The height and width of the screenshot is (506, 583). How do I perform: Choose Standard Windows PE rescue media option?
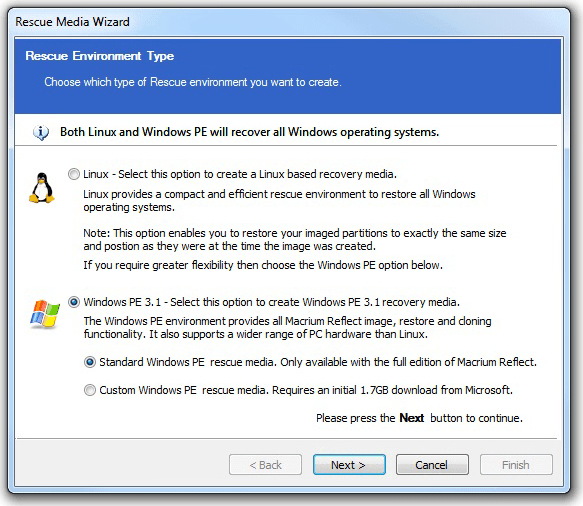coord(90,362)
